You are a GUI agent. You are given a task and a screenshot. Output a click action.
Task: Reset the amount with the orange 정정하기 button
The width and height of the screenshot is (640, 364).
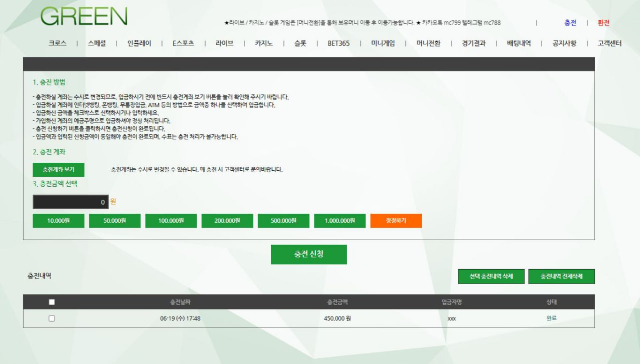coord(396,221)
